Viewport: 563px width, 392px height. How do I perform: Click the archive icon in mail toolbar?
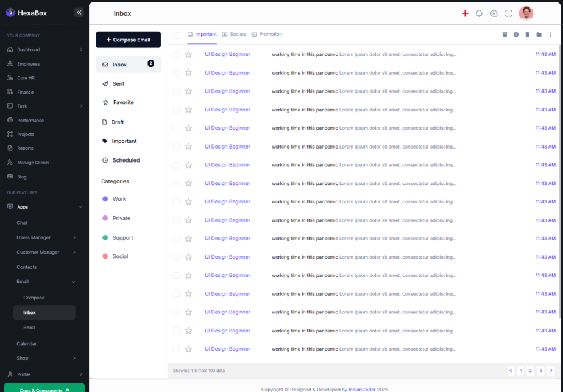tap(505, 35)
